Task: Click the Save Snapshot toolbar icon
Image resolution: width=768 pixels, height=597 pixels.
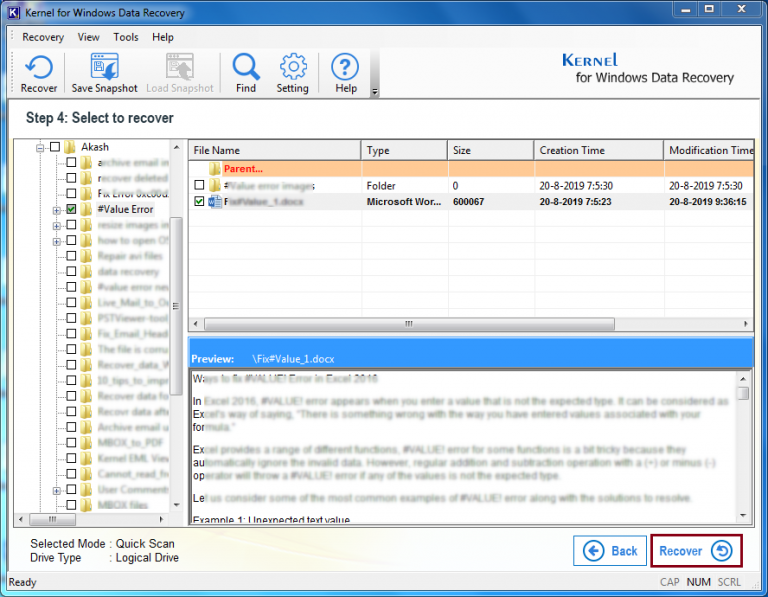Action: pyautogui.click(x=104, y=73)
